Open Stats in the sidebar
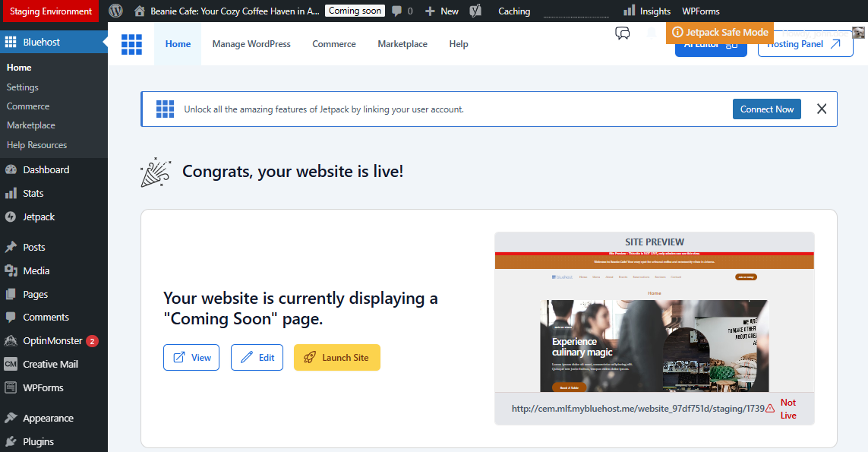 pos(33,193)
